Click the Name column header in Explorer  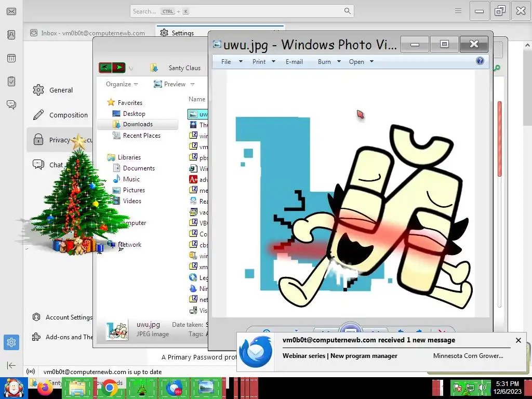click(x=197, y=99)
